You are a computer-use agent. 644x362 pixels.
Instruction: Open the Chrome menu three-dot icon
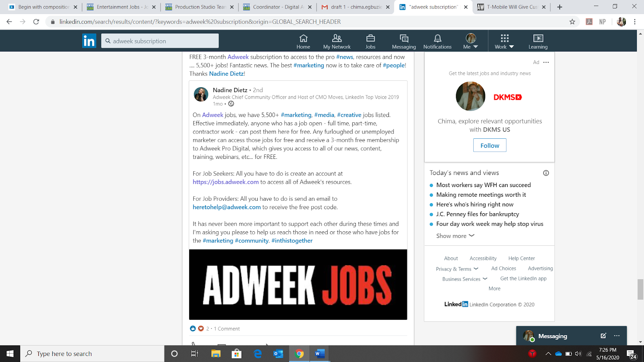point(635,22)
